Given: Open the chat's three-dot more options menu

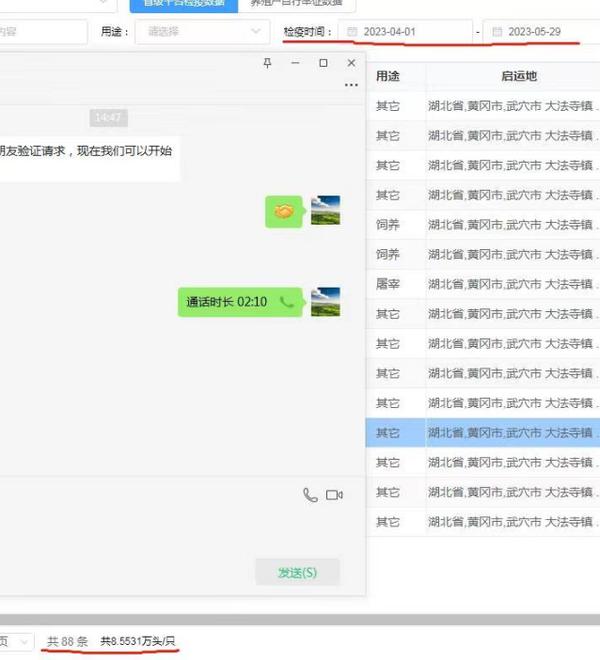Looking at the screenshot, I should point(351,85).
